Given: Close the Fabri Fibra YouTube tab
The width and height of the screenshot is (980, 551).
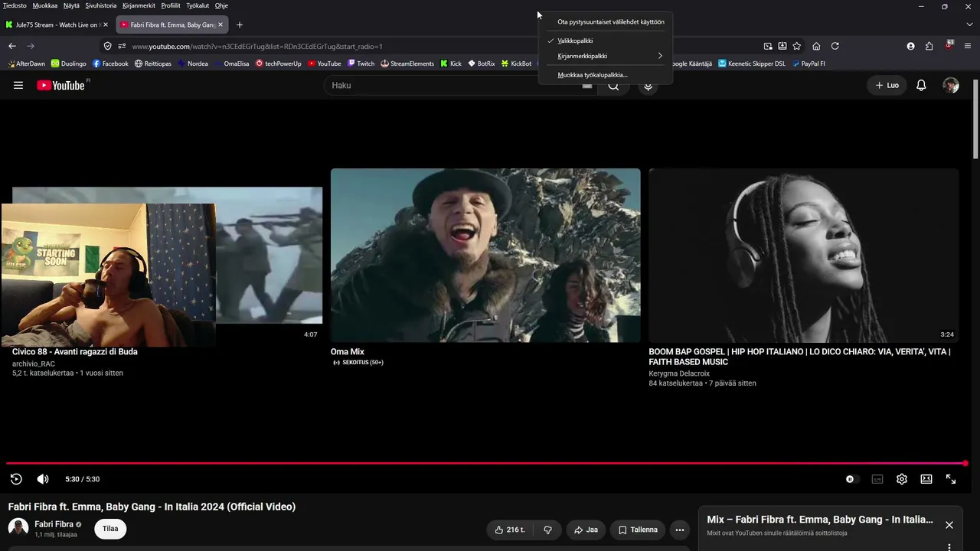Looking at the screenshot, I should (220, 24).
